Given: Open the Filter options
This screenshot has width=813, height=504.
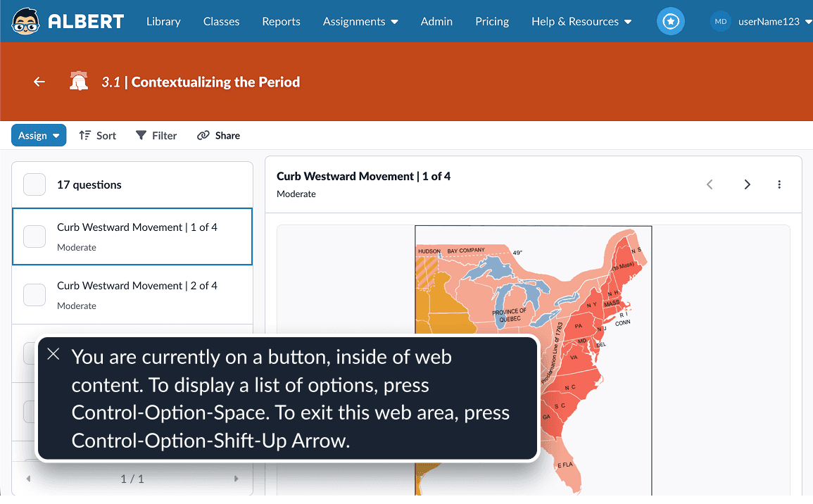Looking at the screenshot, I should pyautogui.click(x=156, y=135).
